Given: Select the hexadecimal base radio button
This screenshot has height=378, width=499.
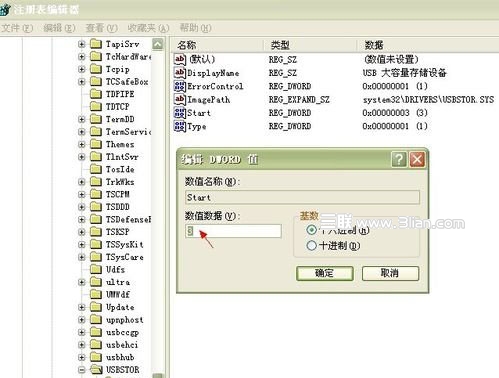Looking at the screenshot, I should click(311, 230).
